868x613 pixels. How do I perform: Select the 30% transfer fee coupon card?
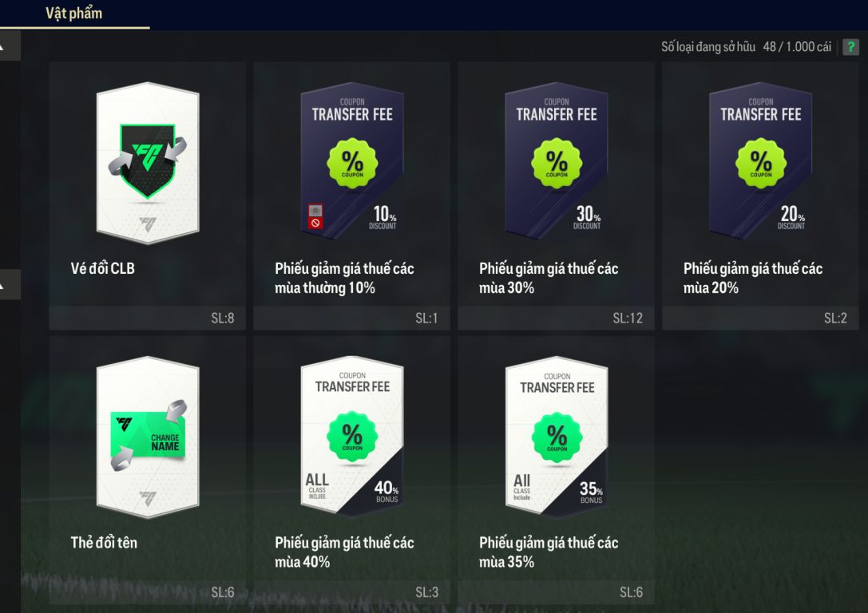pos(557,161)
